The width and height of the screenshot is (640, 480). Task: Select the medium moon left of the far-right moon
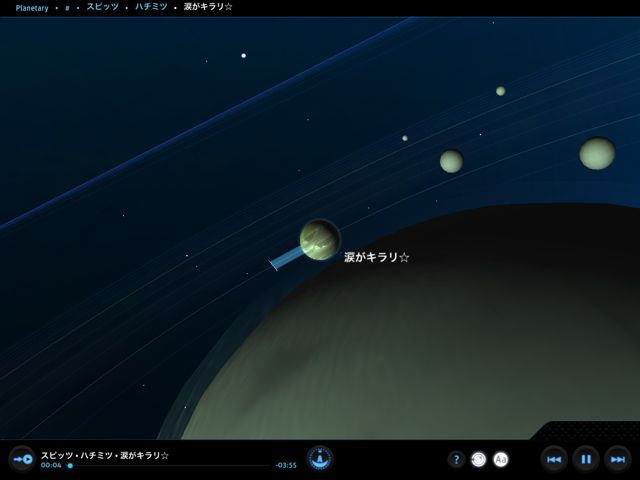click(451, 161)
